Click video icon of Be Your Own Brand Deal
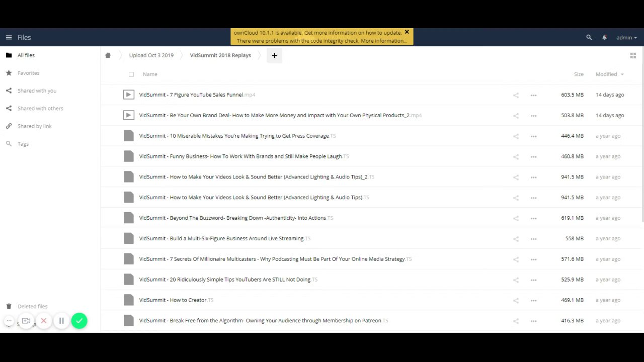The width and height of the screenshot is (644, 362). [x=129, y=115]
